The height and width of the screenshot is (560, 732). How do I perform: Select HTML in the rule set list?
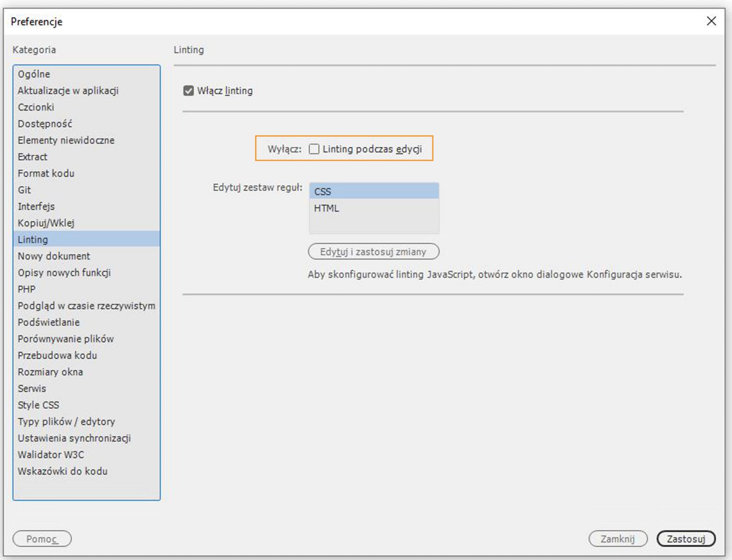(374, 208)
